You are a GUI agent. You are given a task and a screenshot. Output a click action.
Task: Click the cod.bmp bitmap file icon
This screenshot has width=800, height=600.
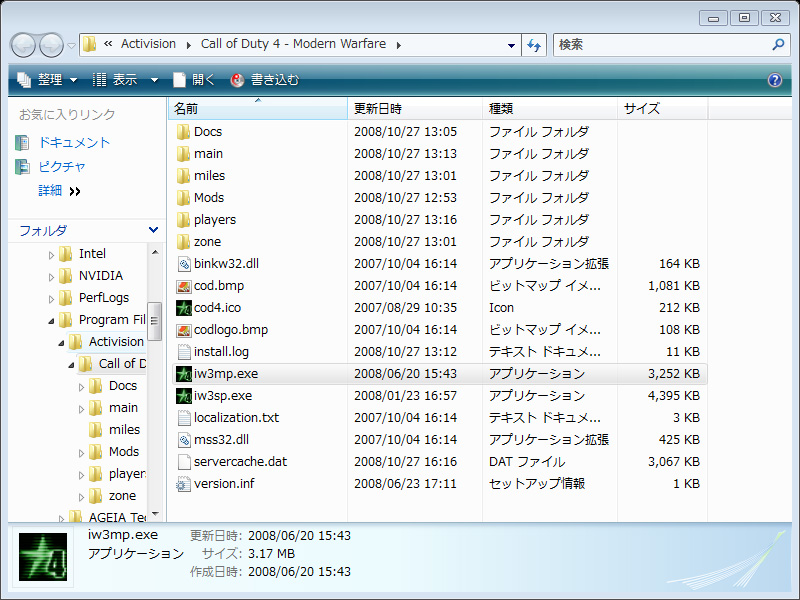(183, 286)
